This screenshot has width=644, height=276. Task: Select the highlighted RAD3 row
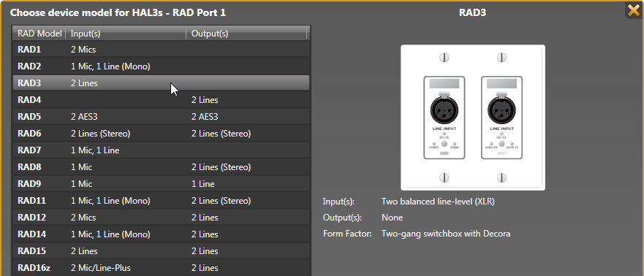click(x=161, y=83)
